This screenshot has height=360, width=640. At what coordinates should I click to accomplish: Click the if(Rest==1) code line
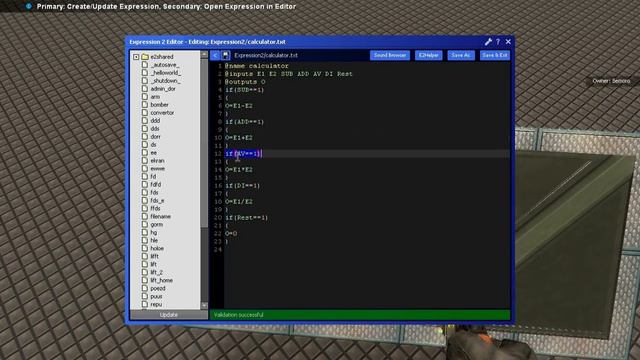[247, 218]
